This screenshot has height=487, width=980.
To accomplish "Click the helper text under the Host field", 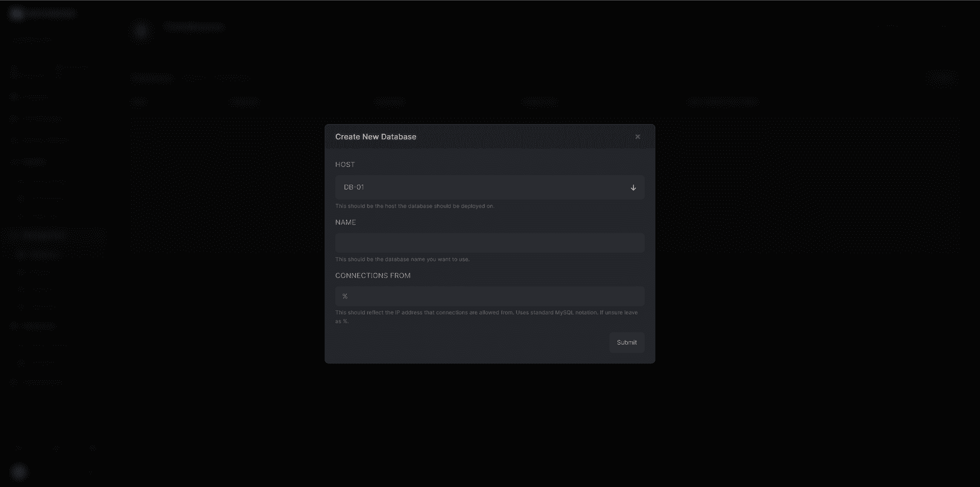I will point(414,206).
